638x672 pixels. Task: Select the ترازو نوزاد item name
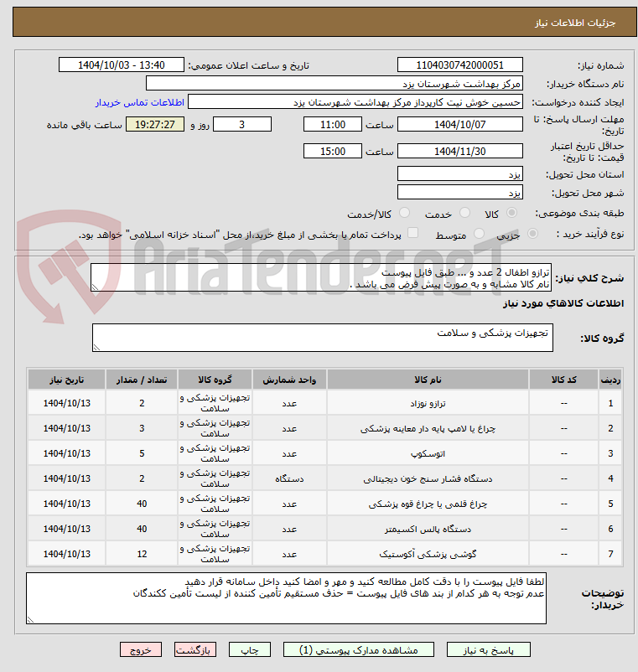click(428, 403)
